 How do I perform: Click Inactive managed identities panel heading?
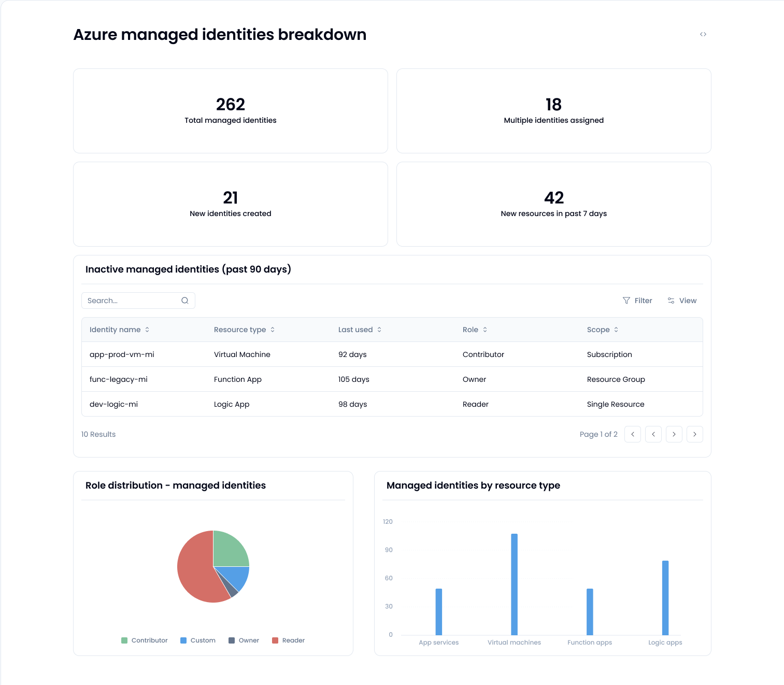coord(188,269)
